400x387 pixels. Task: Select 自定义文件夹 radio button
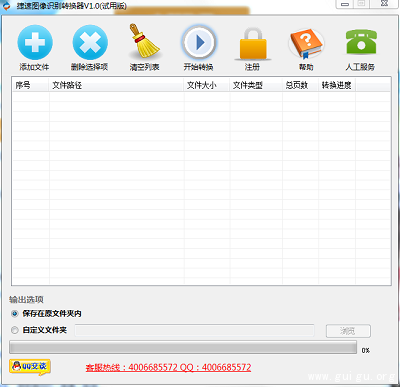[x=14, y=330]
